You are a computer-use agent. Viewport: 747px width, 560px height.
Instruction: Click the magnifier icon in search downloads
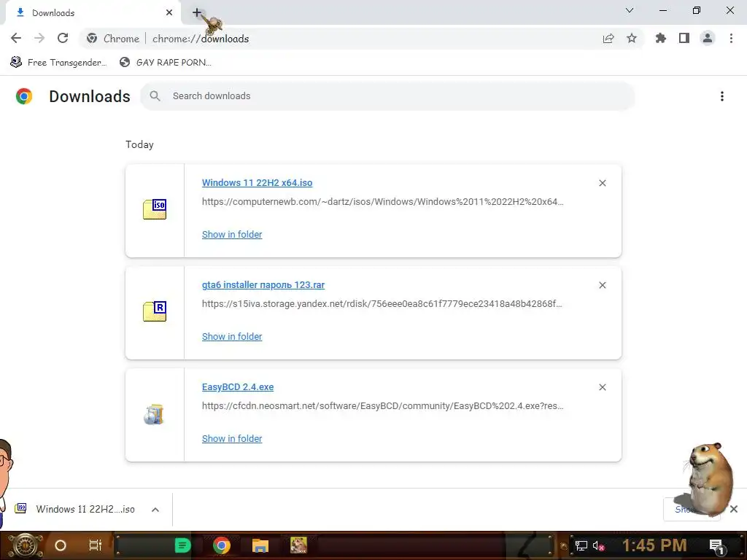(x=155, y=96)
